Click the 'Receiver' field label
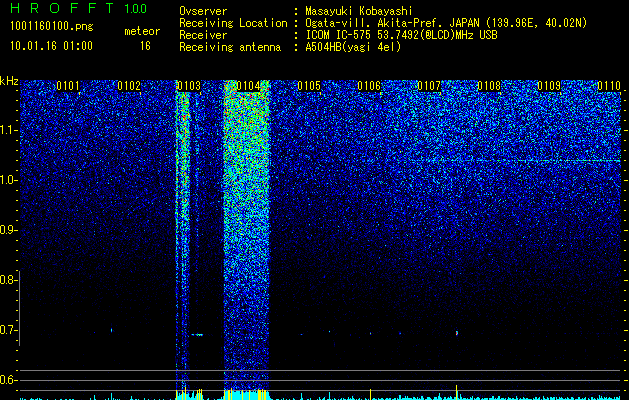This screenshot has height=400, width=629. point(203,35)
